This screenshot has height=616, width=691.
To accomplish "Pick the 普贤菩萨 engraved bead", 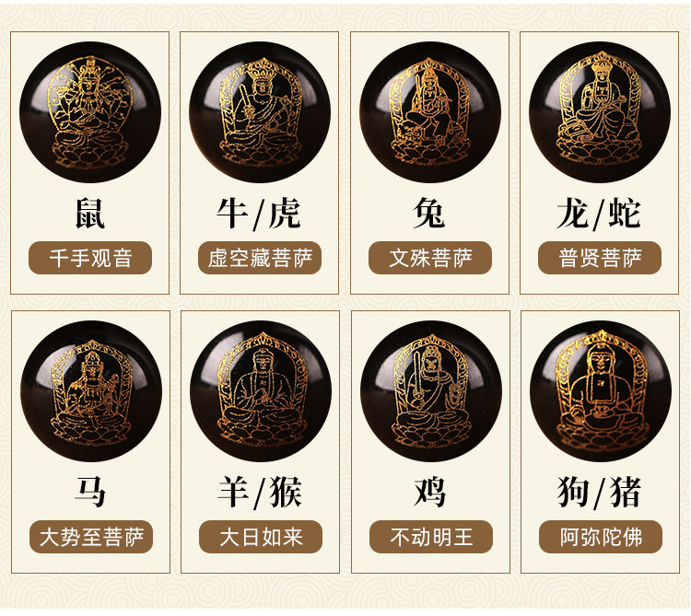I will [x=600, y=111].
